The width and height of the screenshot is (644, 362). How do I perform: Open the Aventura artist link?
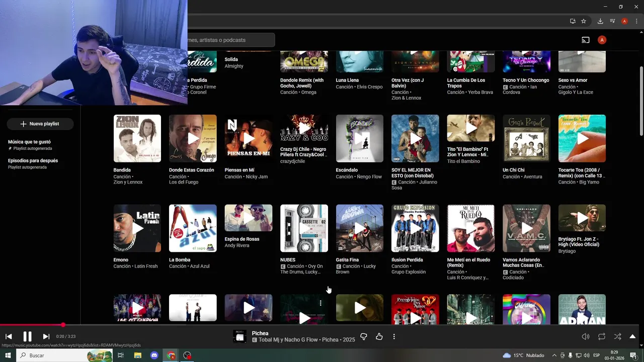pyautogui.click(x=533, y=176)
